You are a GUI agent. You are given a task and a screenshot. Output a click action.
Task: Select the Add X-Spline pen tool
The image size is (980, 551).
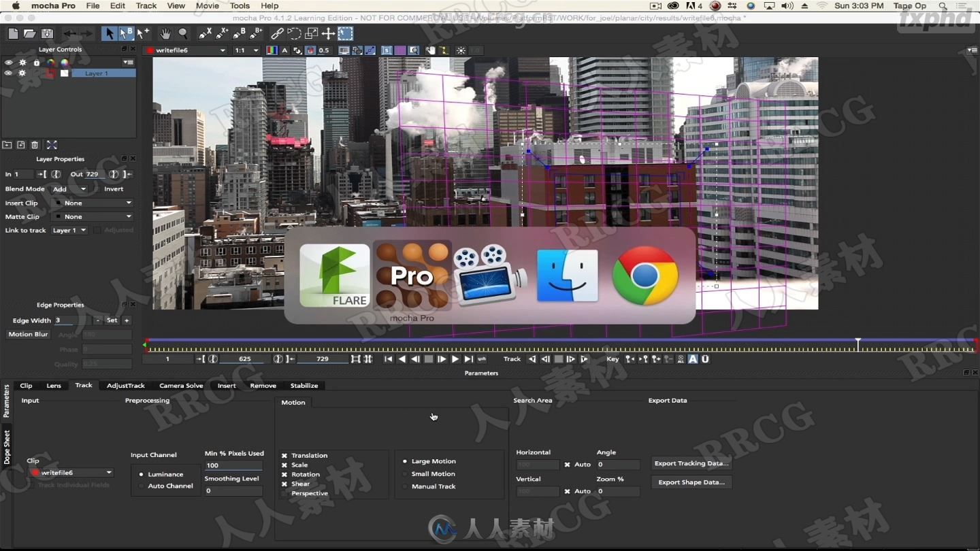(222, 33)
